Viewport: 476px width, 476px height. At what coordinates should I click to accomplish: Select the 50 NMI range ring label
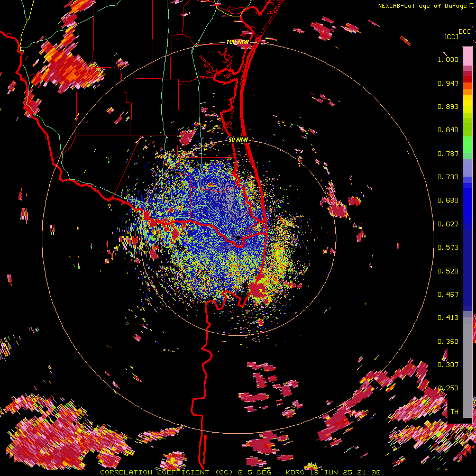238,140
